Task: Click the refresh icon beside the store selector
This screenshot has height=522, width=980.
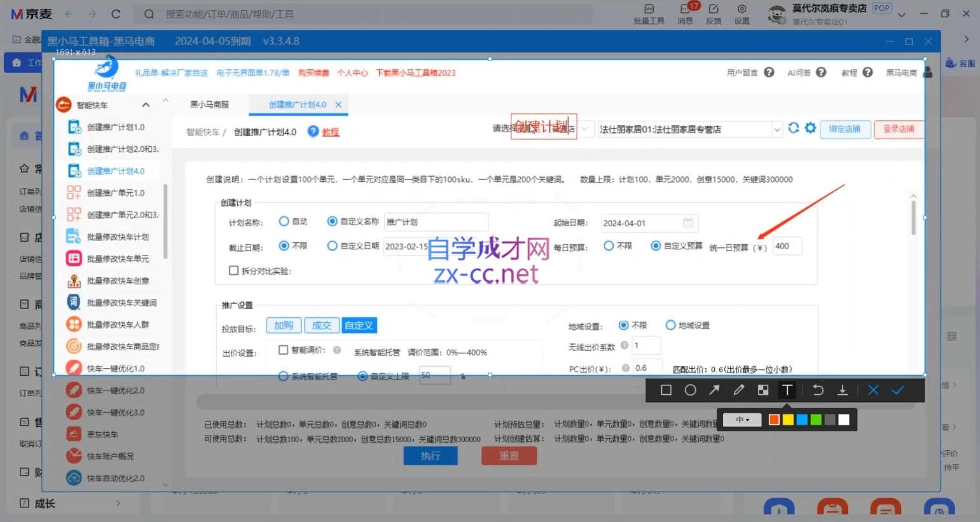Action: tap(794, 128)
